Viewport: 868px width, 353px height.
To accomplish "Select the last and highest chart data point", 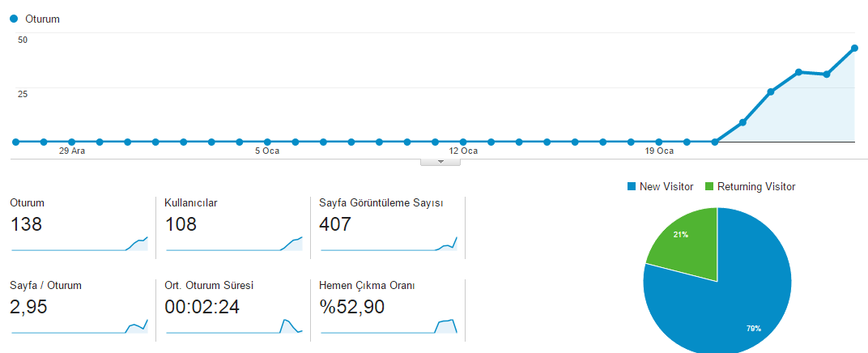I will [x=854, y=48].
